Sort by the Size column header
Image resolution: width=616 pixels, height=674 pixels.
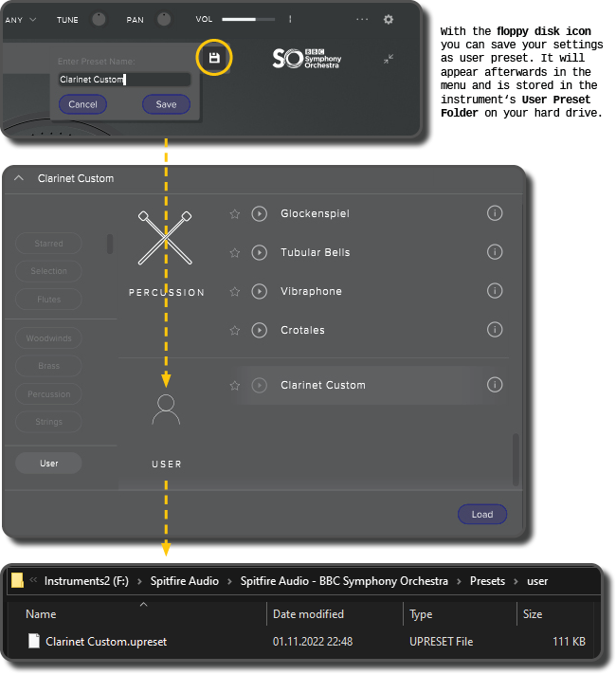click(533, 614)
